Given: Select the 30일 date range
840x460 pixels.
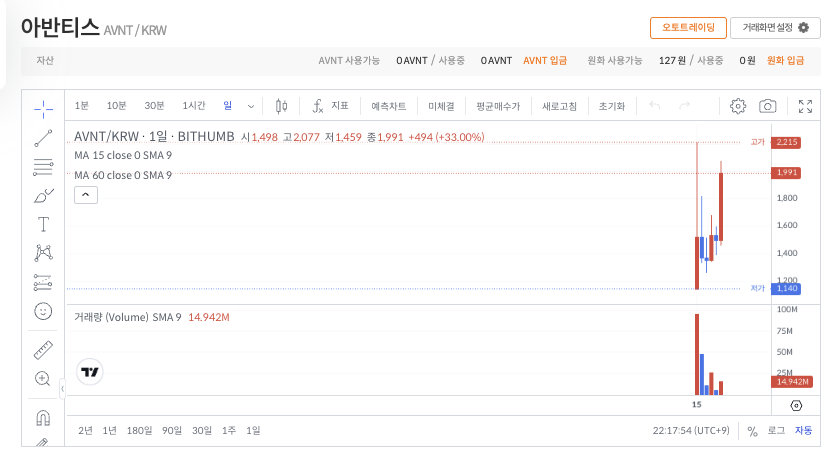Looking at the screenshot, I should tap(202, 431).
